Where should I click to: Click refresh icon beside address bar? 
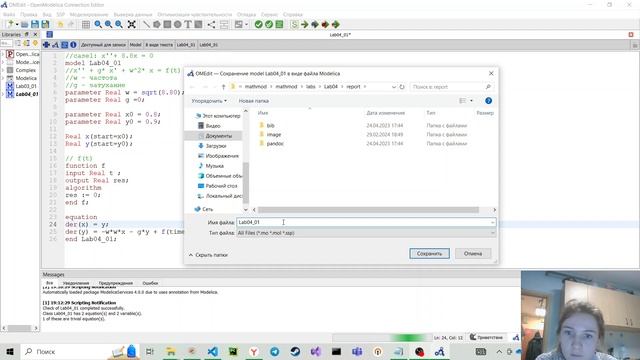click(402, 87)
